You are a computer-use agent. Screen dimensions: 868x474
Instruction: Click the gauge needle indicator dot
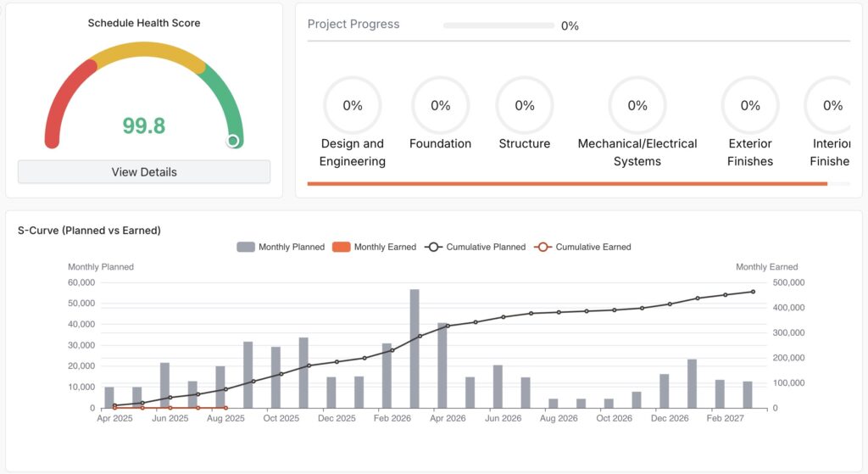click(x=233, y=141)
